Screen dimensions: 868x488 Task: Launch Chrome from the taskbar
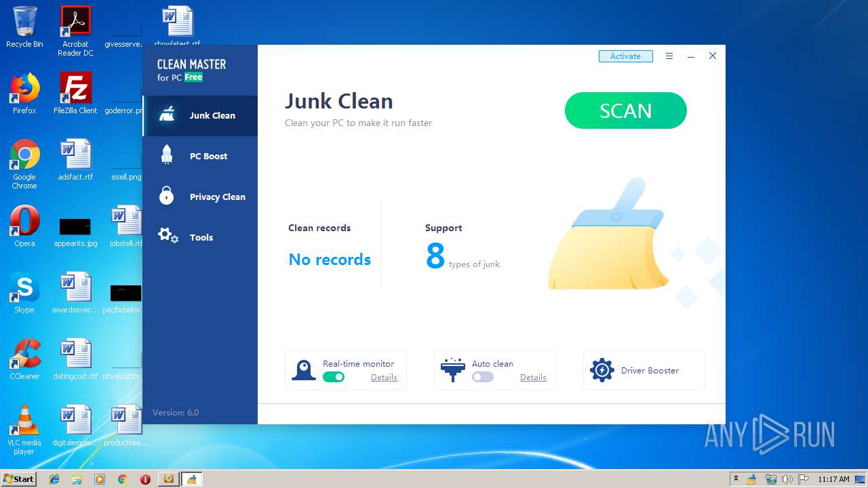click(x=122, y=479)
